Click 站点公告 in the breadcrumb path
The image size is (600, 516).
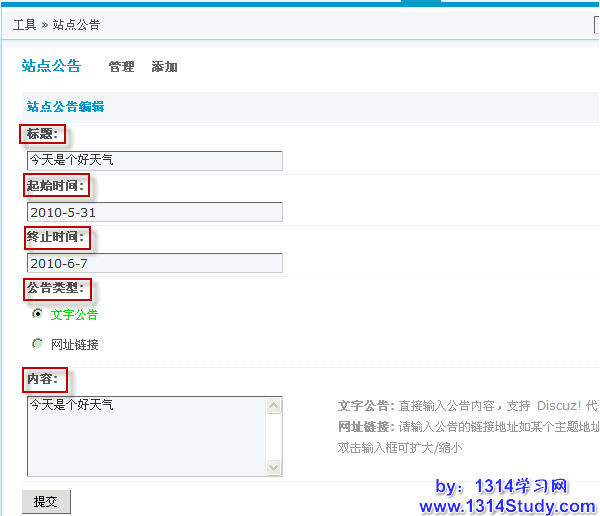click(76, 24)
